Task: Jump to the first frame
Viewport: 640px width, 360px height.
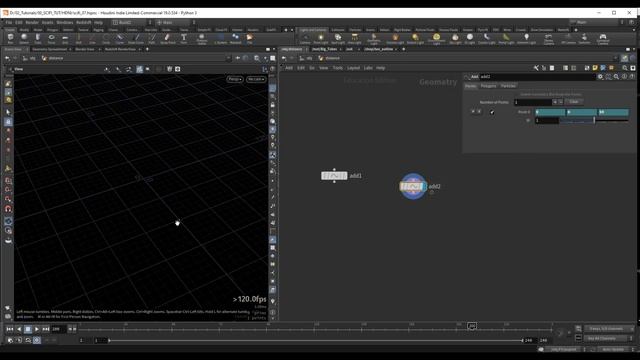Action: pos(10,329)
